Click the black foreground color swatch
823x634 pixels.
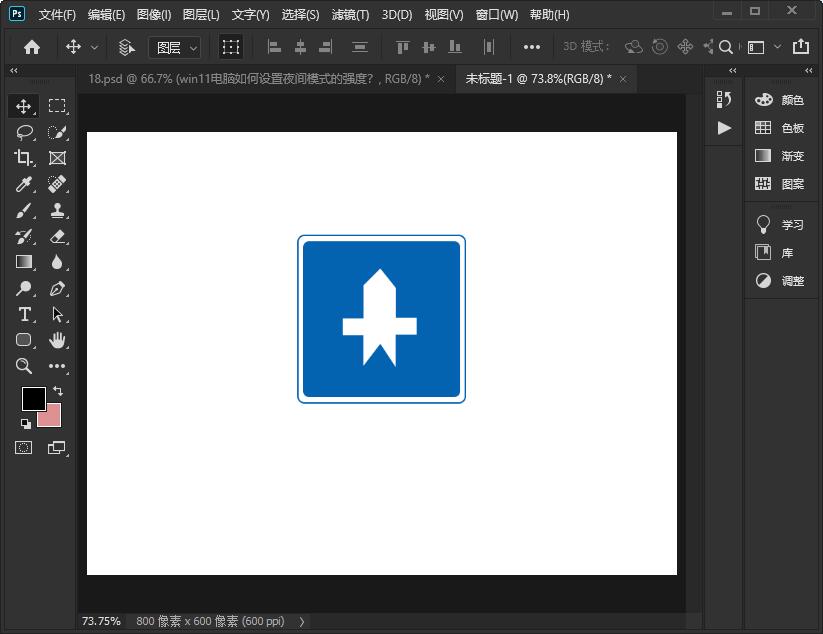33,398
